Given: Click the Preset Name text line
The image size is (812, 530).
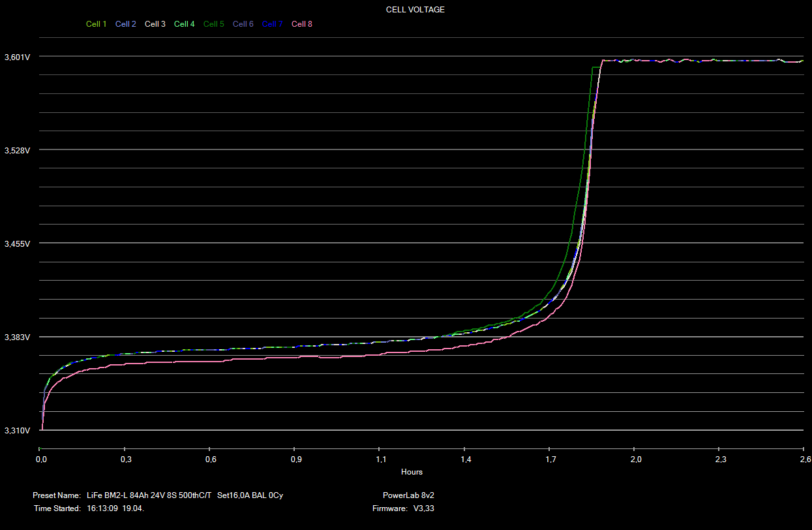Looking at the screenshot, I should pos(158,495).
